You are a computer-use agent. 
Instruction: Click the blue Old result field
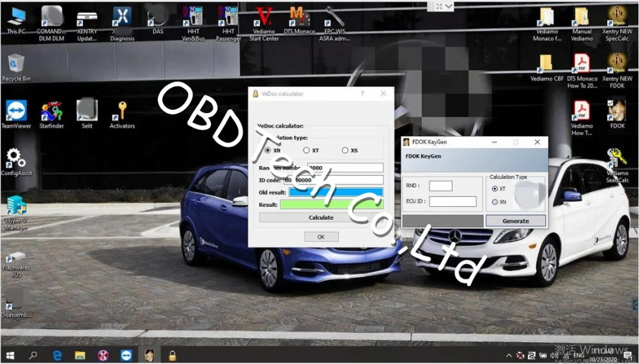point(336,192)
